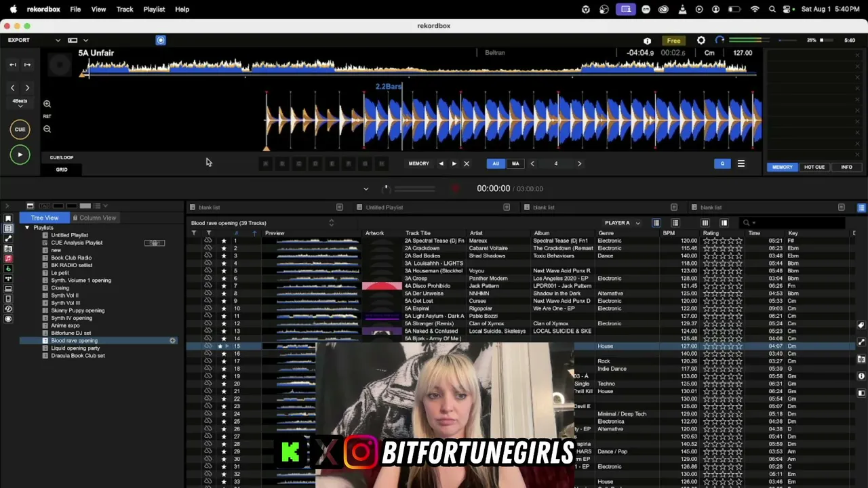The width and height of the screenshot is (868, 488).
Task: Open Tidal sidebar icon
Action: pos(8,279)
